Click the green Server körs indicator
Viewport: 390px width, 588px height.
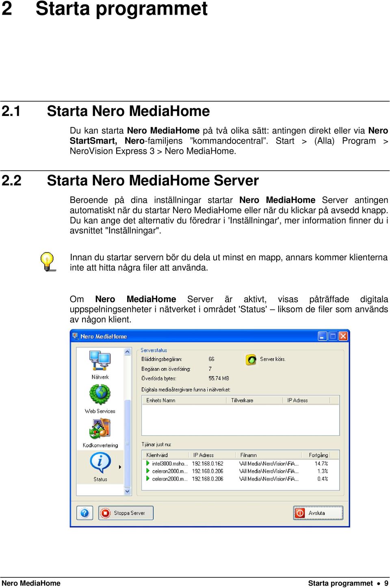pos(251,359)
